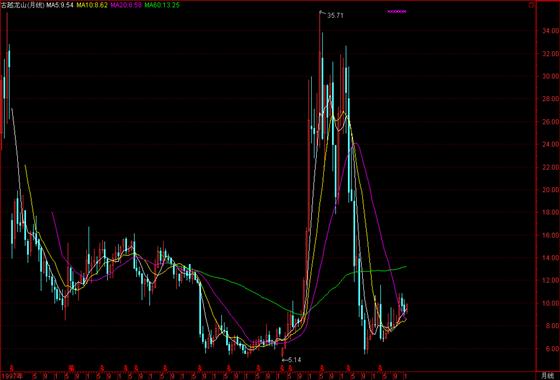Select the green MA60 indicator label
Image resolution: width=560 pixels, height=380 pixels.
[162, 5]
